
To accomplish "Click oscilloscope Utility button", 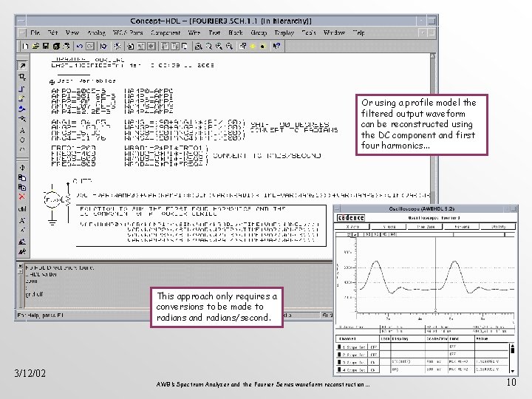I will click(x=499, y=226).
